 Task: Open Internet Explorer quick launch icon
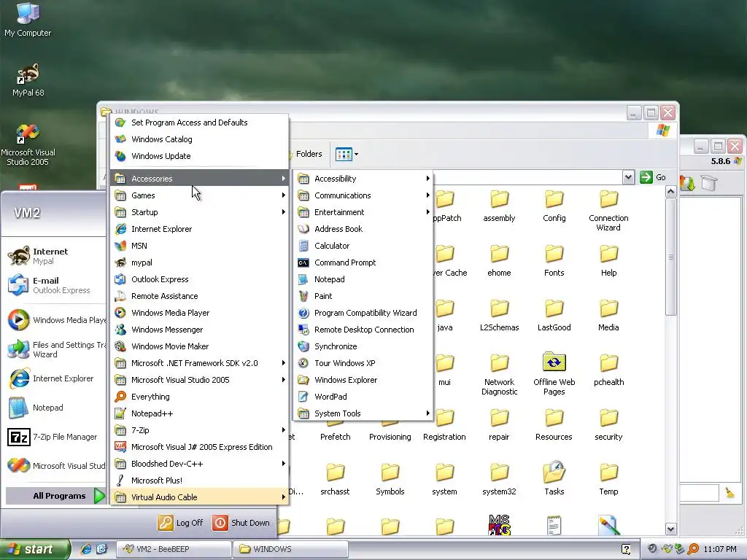[86, 549]
